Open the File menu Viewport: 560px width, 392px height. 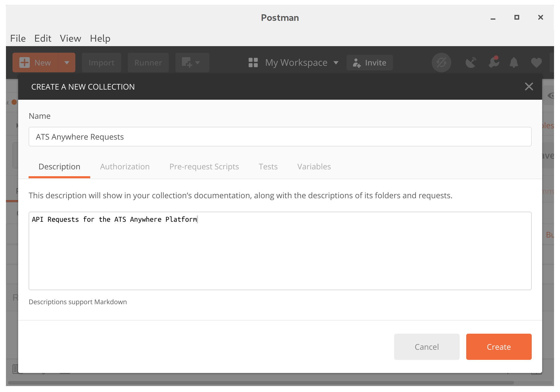[x=18, y=38]
